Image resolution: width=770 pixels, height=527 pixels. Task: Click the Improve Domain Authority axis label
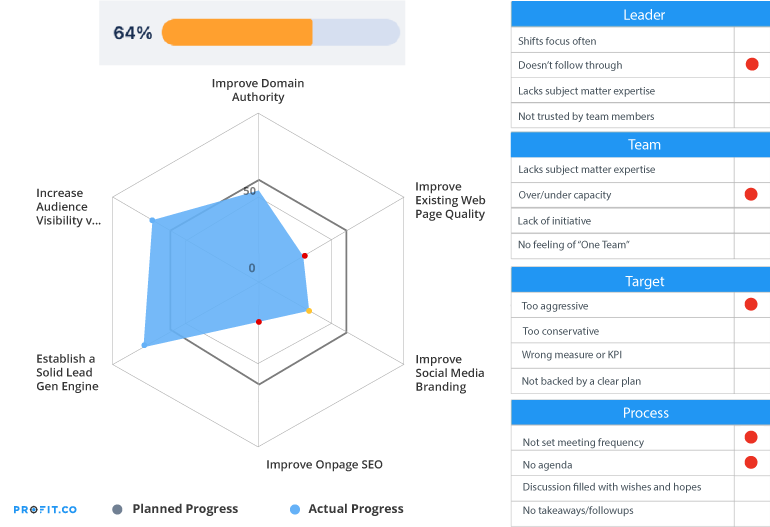[258, 90]
